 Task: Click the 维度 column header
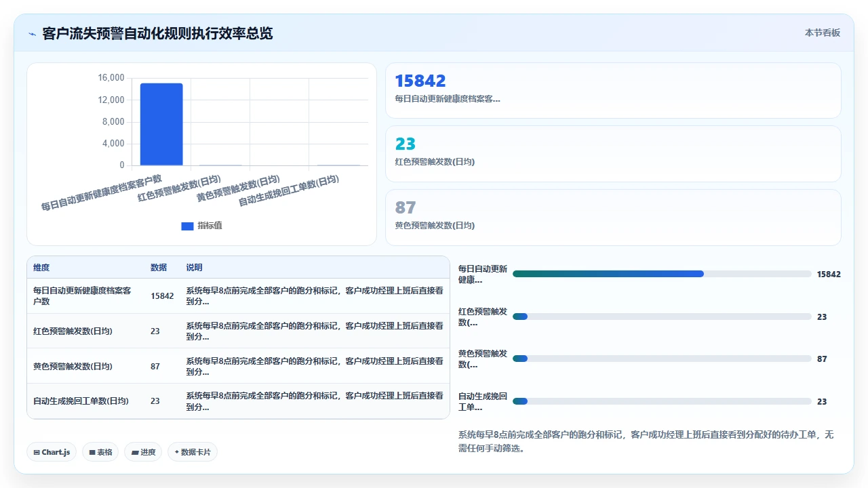[x=41, y=268]
